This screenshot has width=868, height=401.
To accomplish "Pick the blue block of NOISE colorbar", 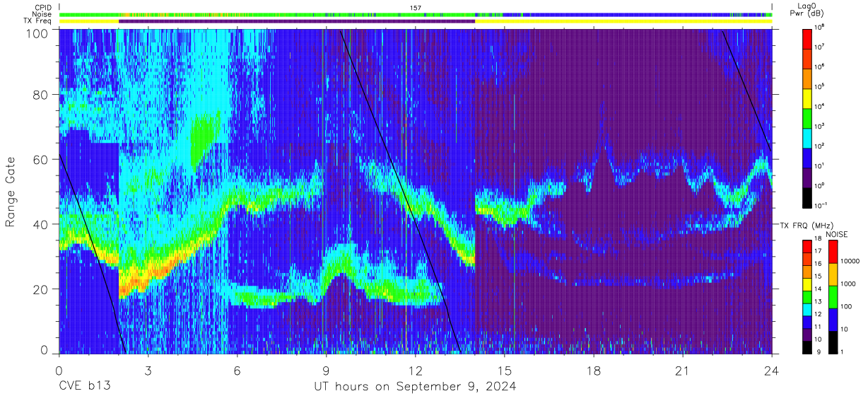I will pyautogui.click(x=832, y=318).
